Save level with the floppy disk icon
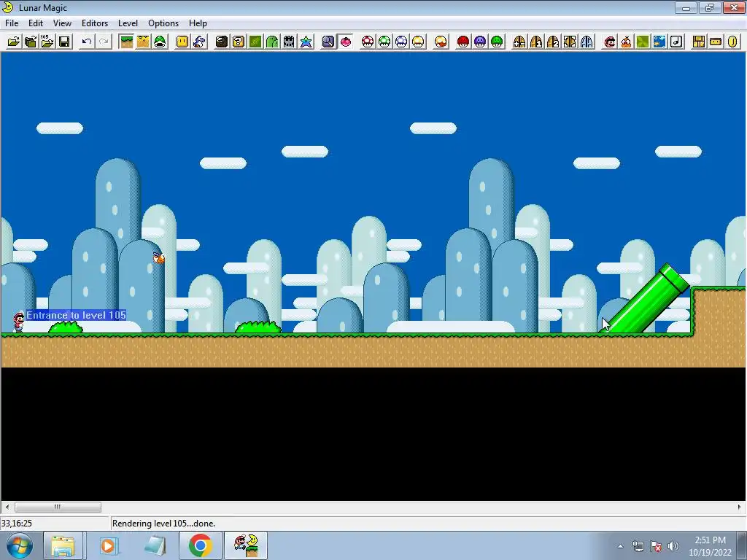This screenshot has height=560, width=747. coord(64,42)
